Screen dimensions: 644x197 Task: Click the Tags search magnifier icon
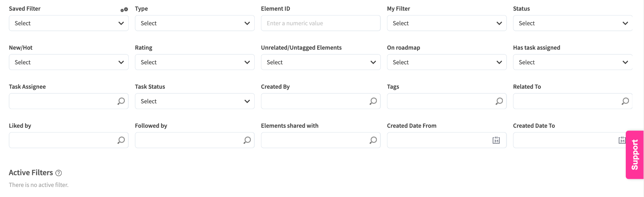click(499, 101)
